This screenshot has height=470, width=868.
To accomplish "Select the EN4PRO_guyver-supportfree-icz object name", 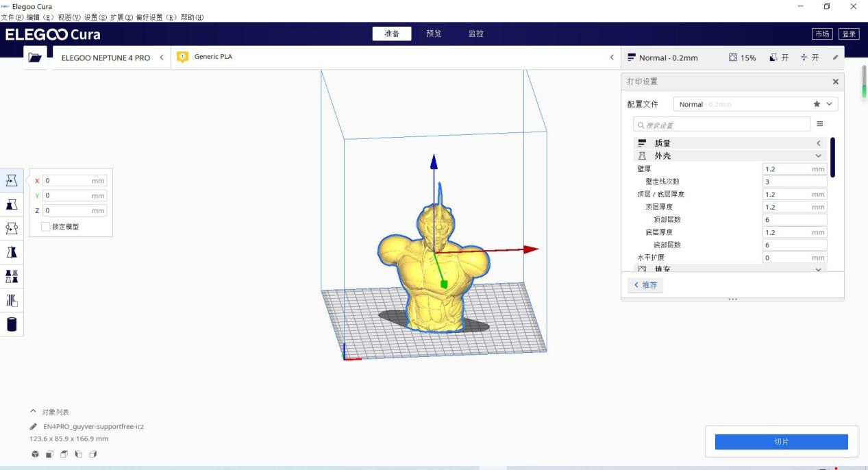I will point(93,426).
